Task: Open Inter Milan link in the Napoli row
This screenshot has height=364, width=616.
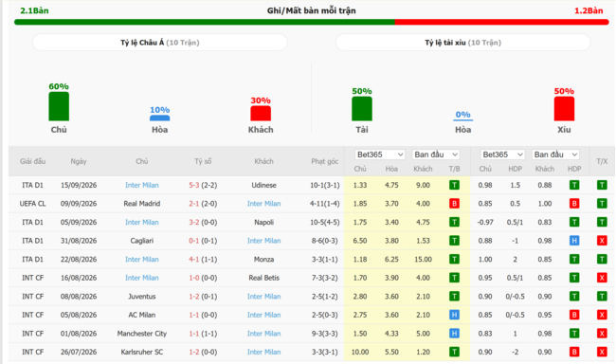Action: [142, 222]
